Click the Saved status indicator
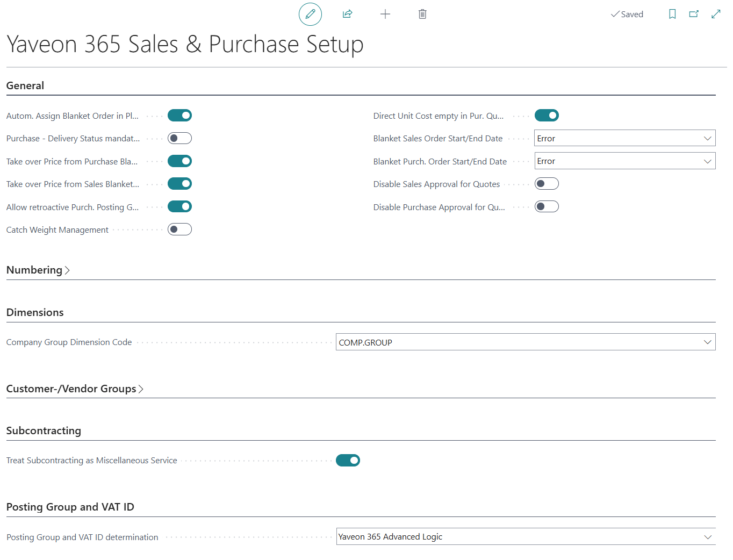The image size is (733, 560). click(x=627, y=15)
